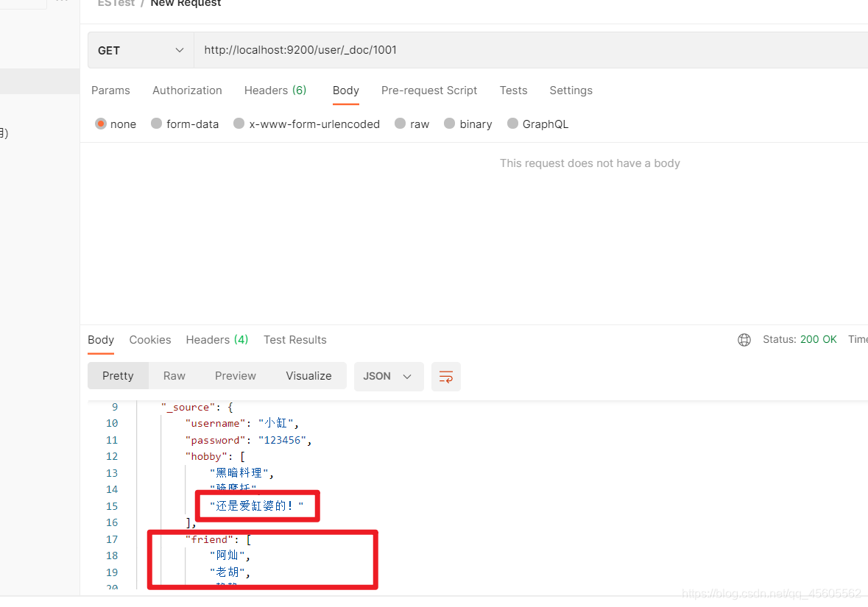
Task: Select the raw body option
Action: coord(412,124)
